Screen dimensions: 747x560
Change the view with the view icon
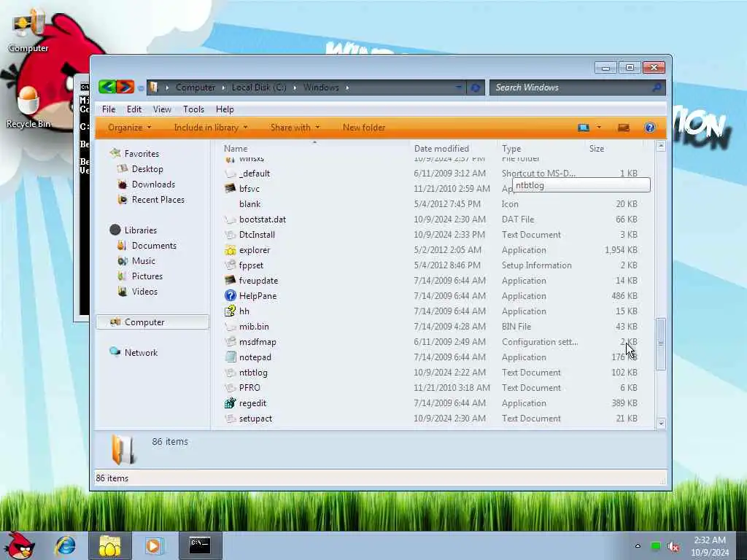[x=584, y=128]
